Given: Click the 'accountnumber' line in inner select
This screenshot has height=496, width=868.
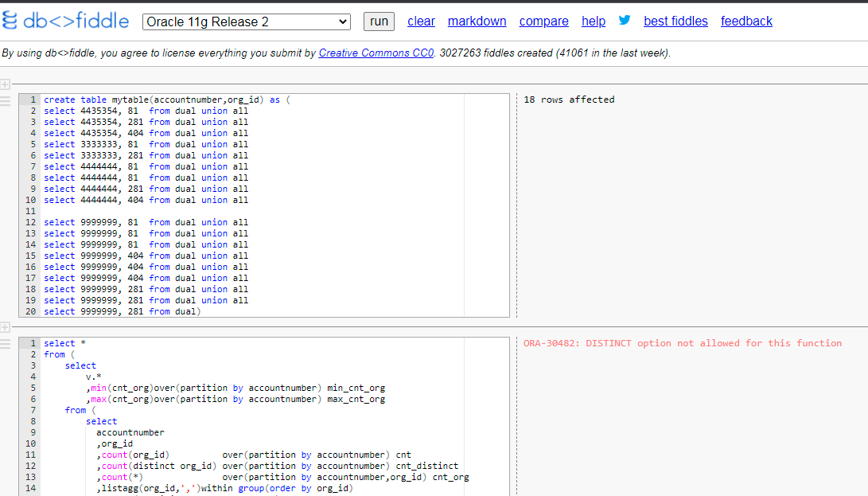Looking at the screenshot, I should (130, 432).
